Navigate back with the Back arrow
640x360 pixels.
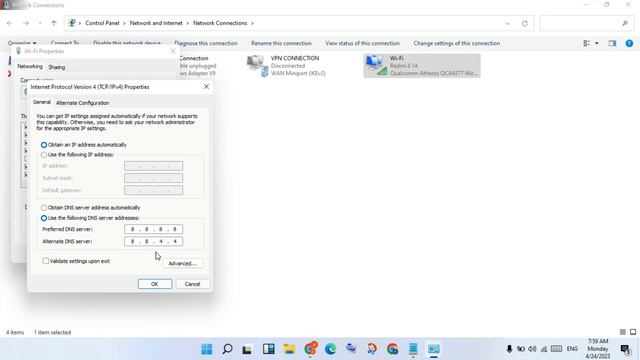(9, 23)
